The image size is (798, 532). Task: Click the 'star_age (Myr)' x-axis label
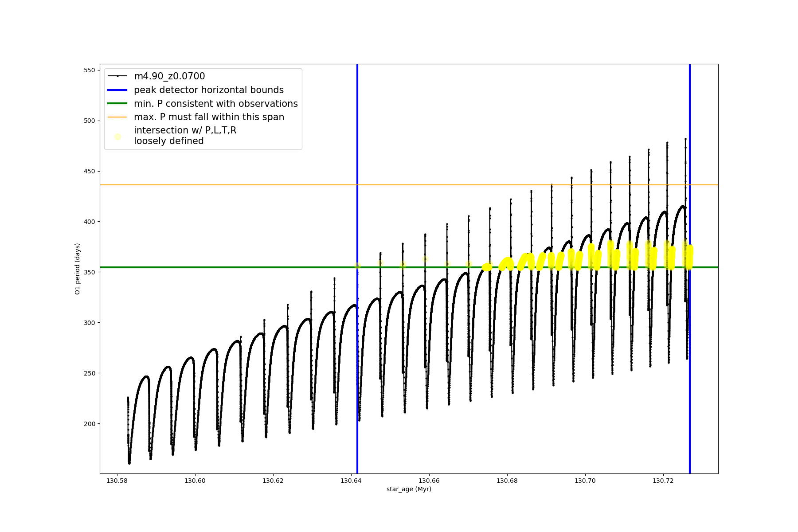[x=409, y=489]
